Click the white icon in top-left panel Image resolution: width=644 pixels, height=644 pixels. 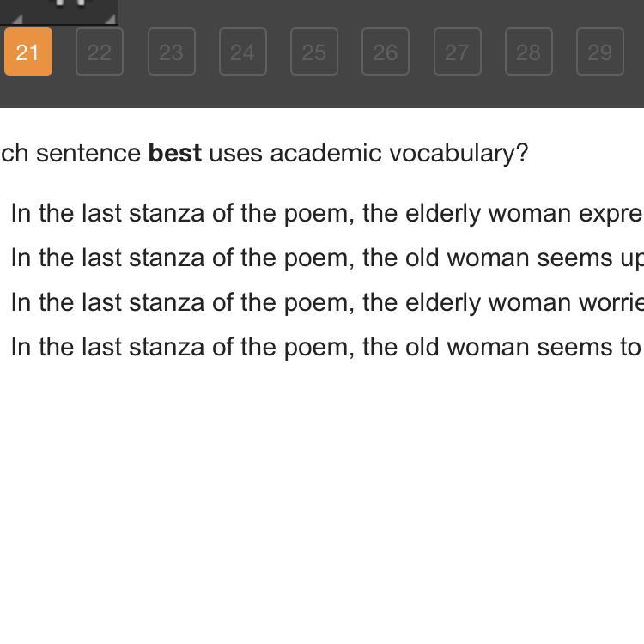[x=71, y=3]
